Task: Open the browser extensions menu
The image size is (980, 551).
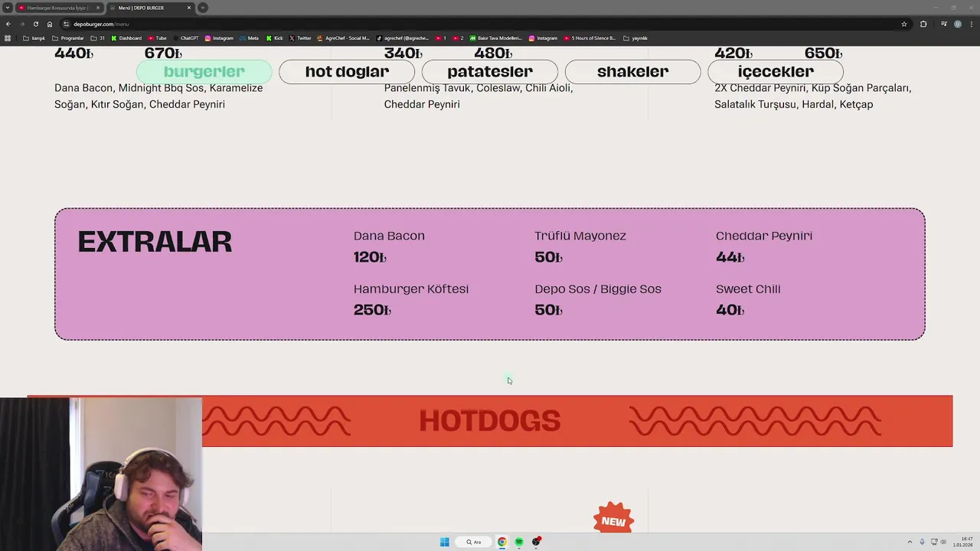Action: [923, 24]
